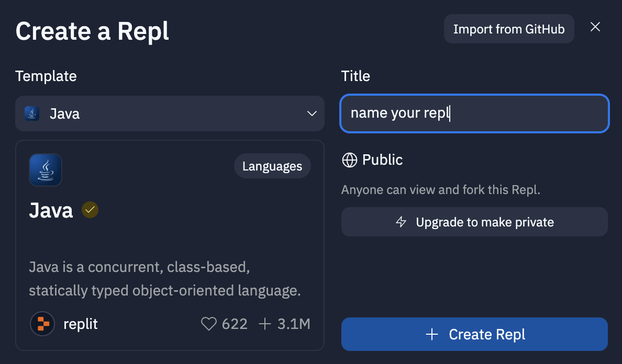Click the heart likes icon
This screenshot has width=622, height=364.
209,324
